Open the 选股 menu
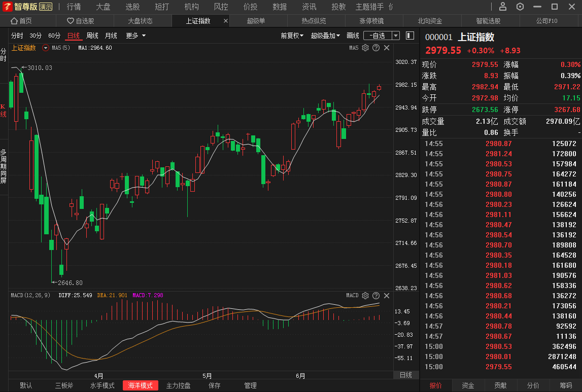The image size is (582, 392). [132, 7]
